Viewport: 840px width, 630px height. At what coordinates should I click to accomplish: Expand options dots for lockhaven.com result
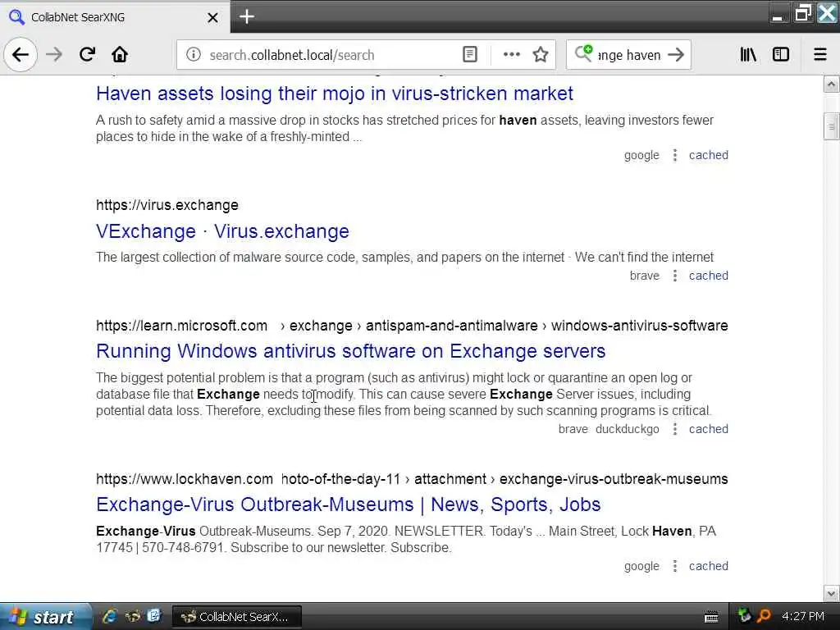[x=674, y=566]
